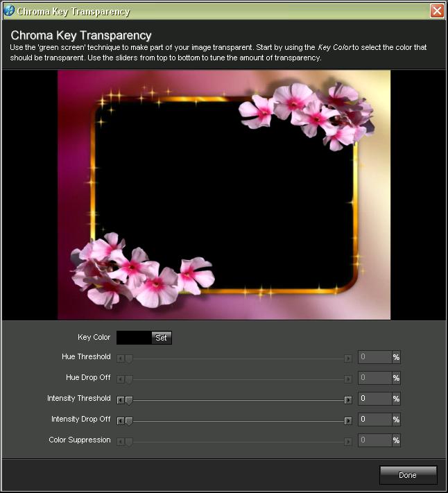Click the Set key color button
The height and width of the screenshot is (493, 448).
pyautogui.click(x=162, y=338)
